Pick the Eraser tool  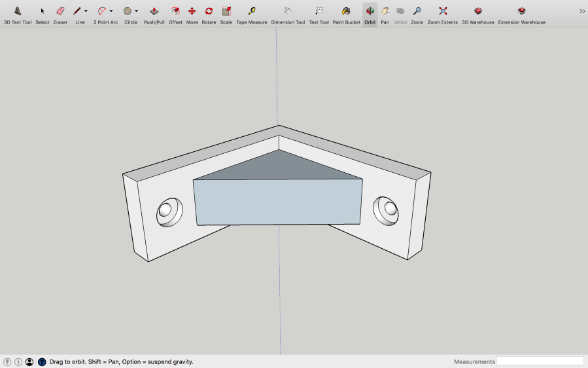(60, 11)
